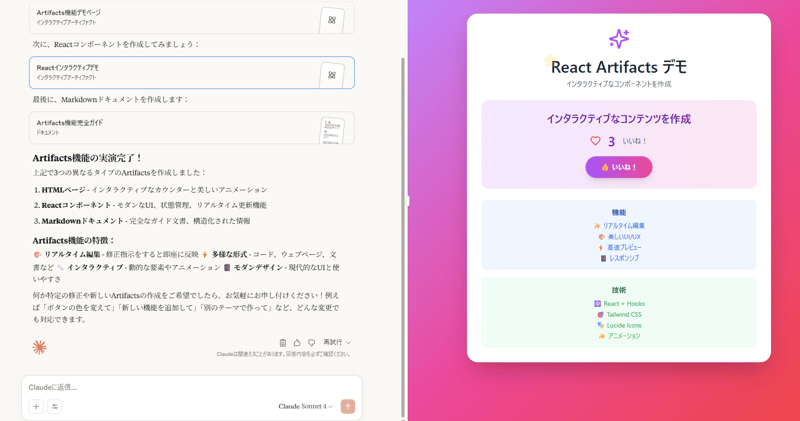Click icon on Artifacts機能デモページ card
Screen dimensions: 800x421
click(332, 20)
